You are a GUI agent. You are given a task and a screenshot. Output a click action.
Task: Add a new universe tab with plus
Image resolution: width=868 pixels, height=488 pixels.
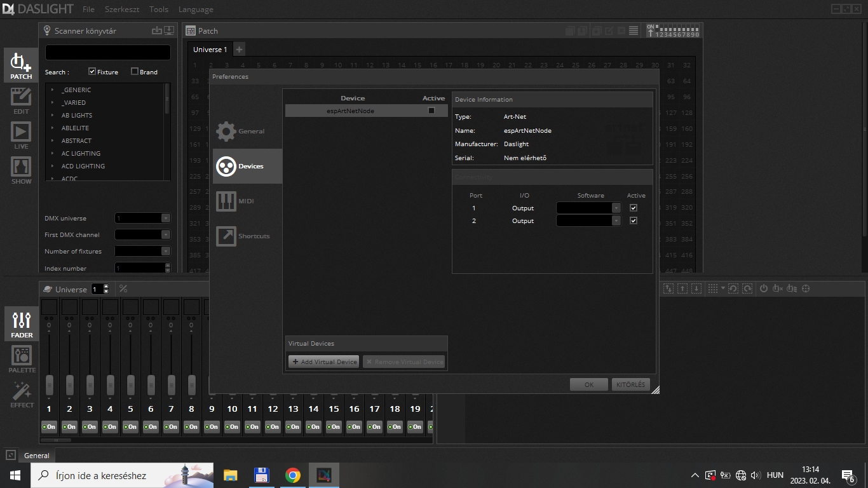pyautogui.click(x=239, y=50)
